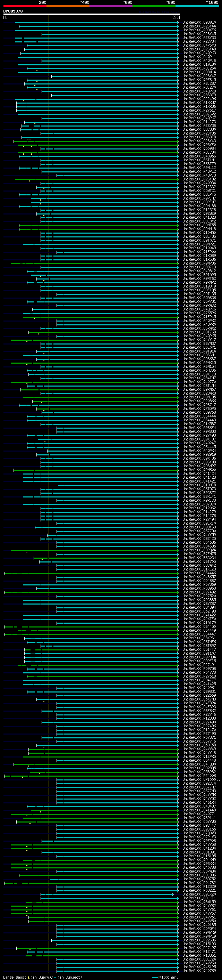The height and width of the screenshot is (980, 222).
Task: Click hit UniRef100_C0PQV4
Action: (x=199, y=550)
